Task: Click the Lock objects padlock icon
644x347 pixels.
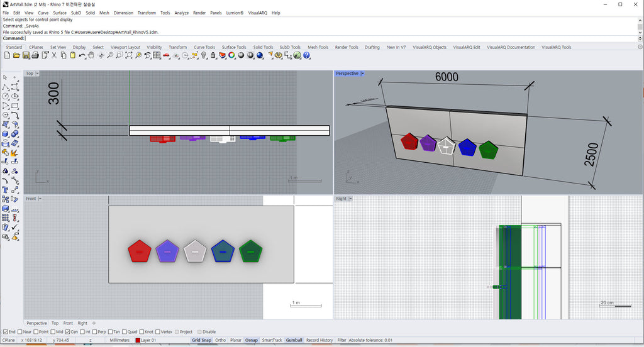Action: 213,55
